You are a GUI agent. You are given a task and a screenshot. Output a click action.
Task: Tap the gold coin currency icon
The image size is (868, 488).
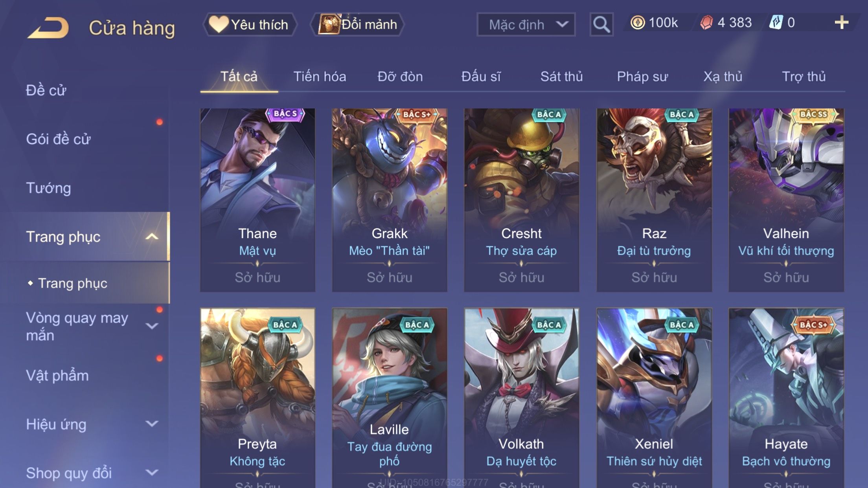pos(637,22)
